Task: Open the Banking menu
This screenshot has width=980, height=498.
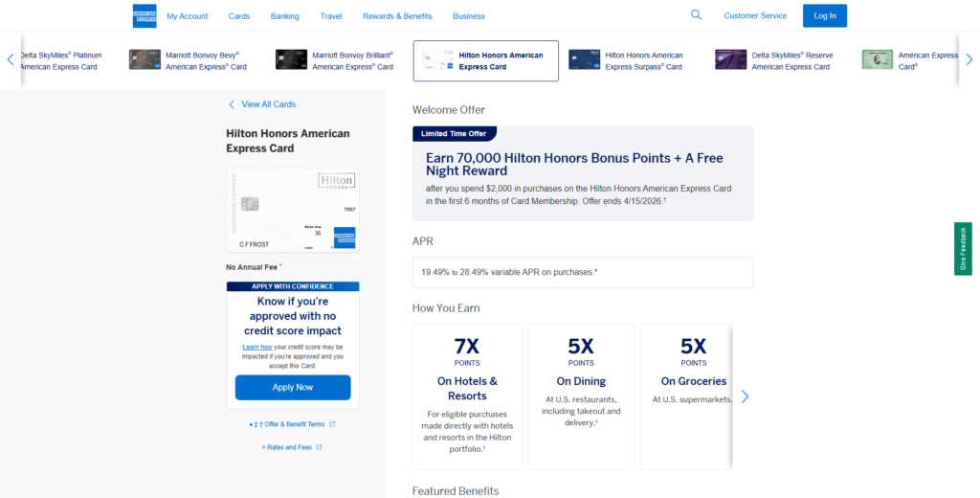Action: click(284, 16)
